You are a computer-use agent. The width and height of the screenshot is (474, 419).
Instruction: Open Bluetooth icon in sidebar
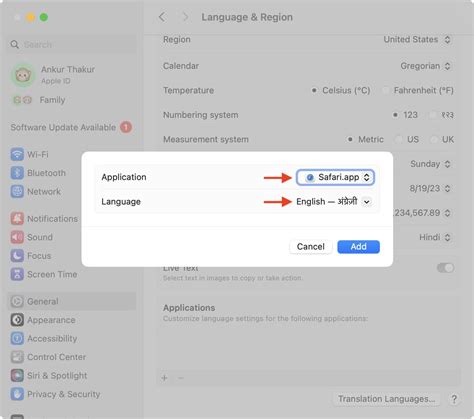click(x=17, y=173)
